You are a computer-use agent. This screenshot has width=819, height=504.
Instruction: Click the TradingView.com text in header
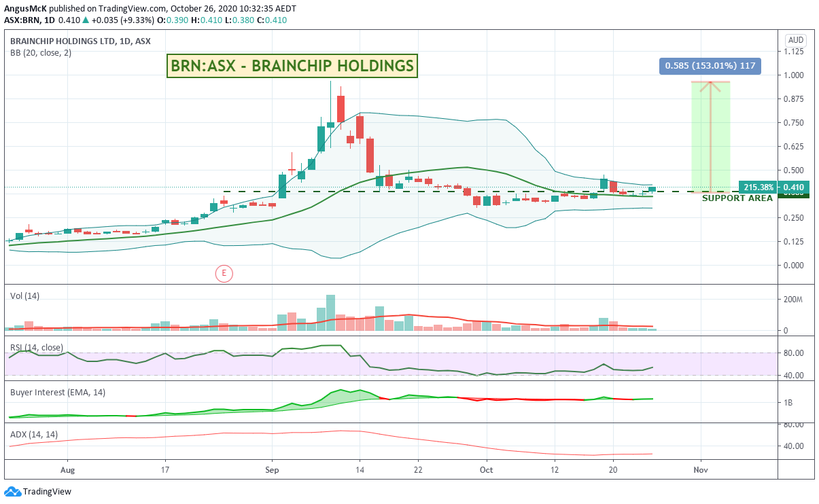coord(132,7)
